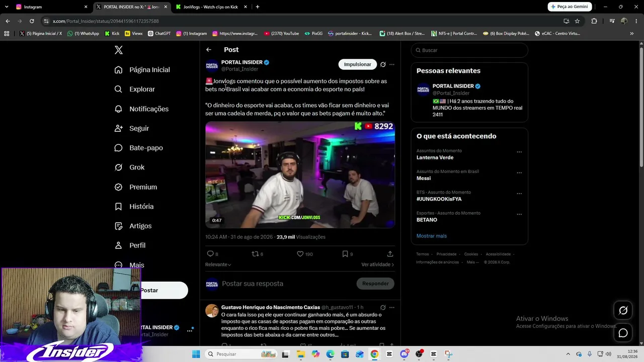The image size is (644, 362).
Task: Click Mostrar mais under trends
Action: point(432,236)
